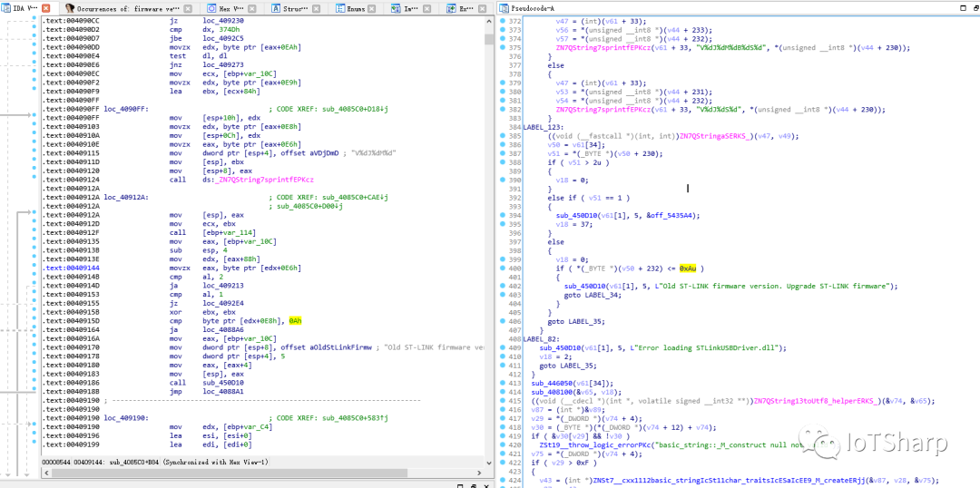Switch to the Occurrences of firmware tab
This screenshot has width=980, height=488.
click(127, 7)
